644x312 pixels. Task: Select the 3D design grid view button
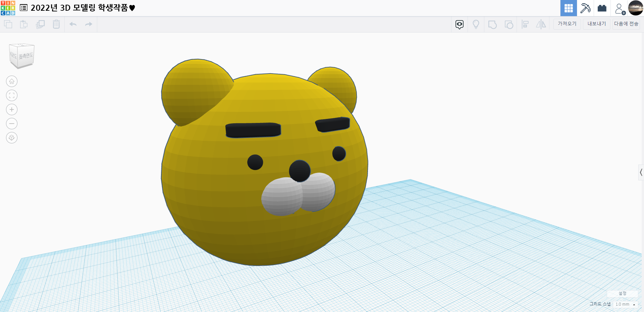point(569,8)
